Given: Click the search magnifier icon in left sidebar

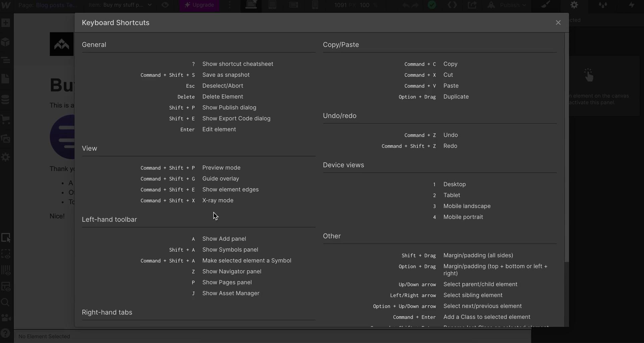Looking at the screenshot, I should click(6, 302).
